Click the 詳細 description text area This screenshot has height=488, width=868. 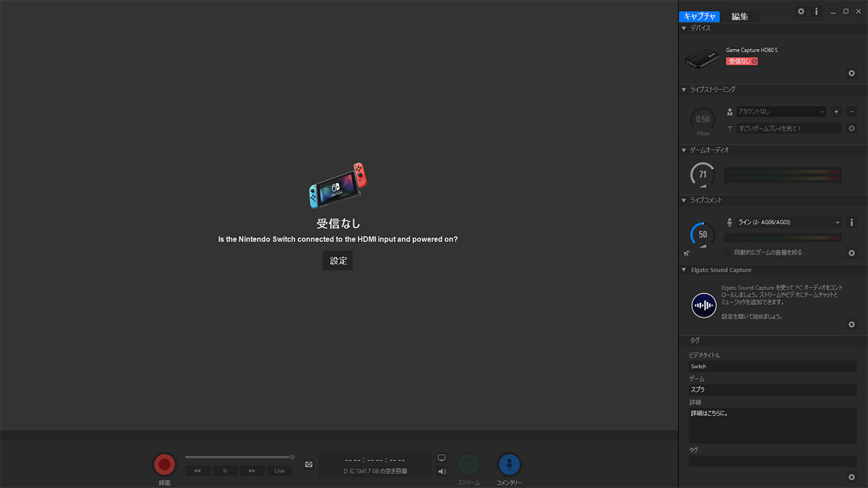[772, 426]
